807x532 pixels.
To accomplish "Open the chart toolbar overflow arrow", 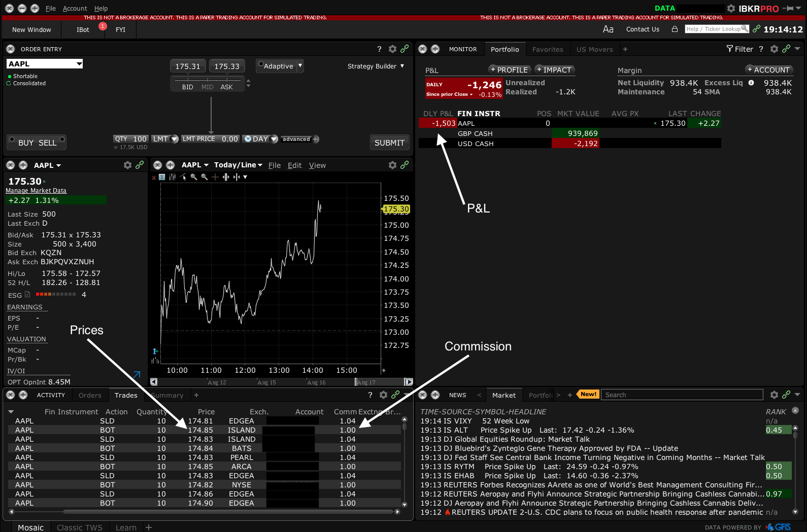I will 245,177.
